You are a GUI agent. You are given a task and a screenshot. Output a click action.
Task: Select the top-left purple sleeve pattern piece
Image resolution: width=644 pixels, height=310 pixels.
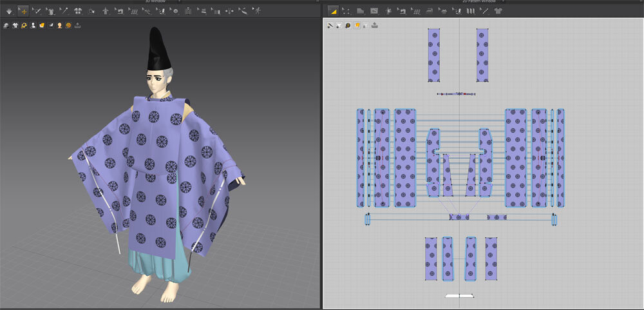point(433,55)
